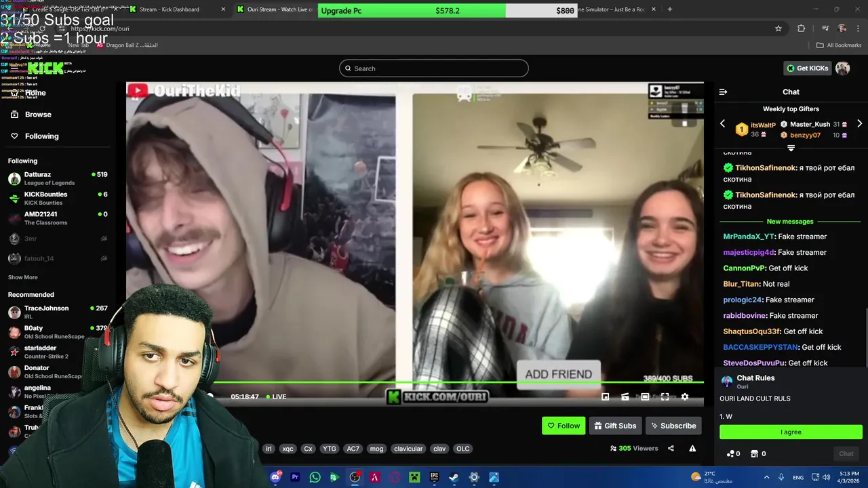Report the stream with warning triangle icon
The height and width of the screenshot is (488, 868).
(x=692, y=448)
